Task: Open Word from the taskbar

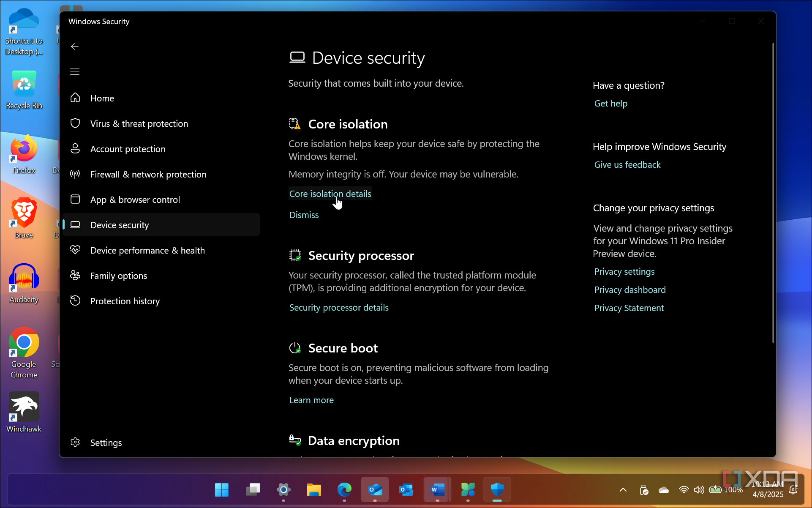Action: coord(437,490)
